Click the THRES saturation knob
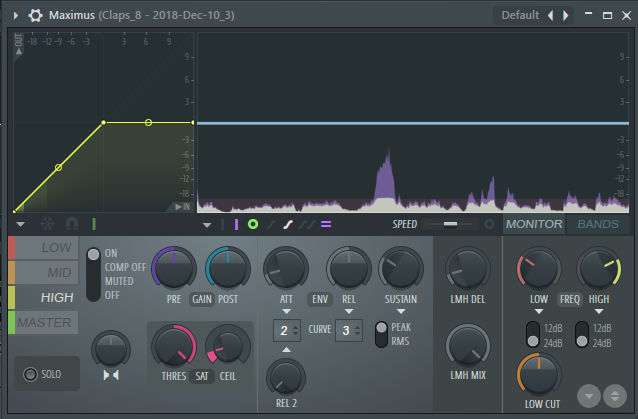 click(174, 346)
